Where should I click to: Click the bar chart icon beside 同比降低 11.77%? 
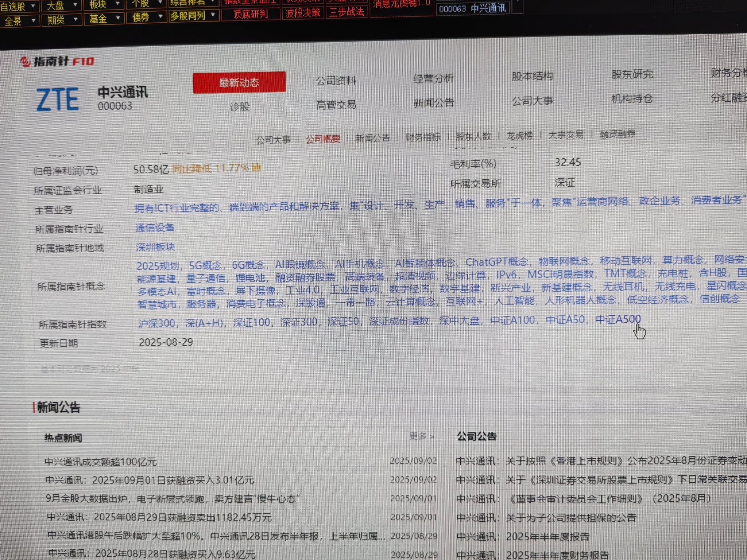(x=257, y=167)
